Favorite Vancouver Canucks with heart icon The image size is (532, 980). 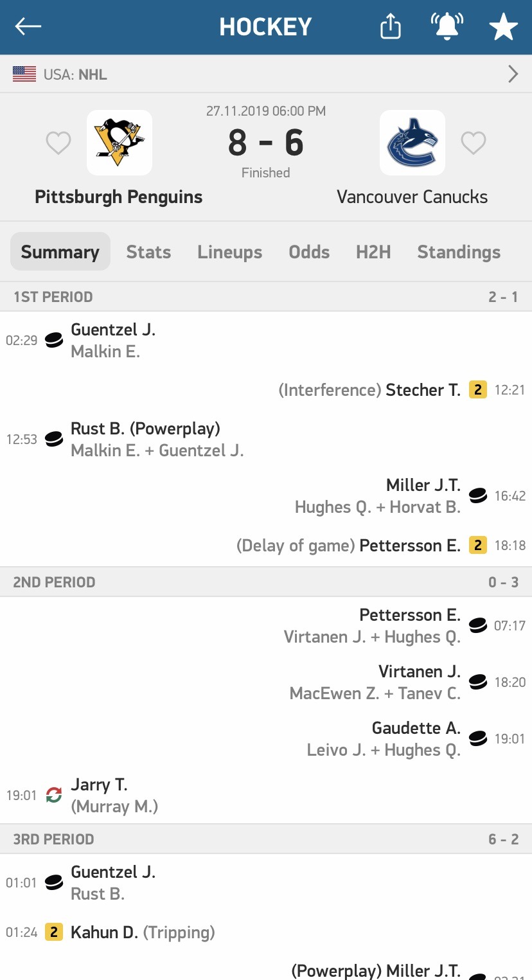click(x=474, y=143)
